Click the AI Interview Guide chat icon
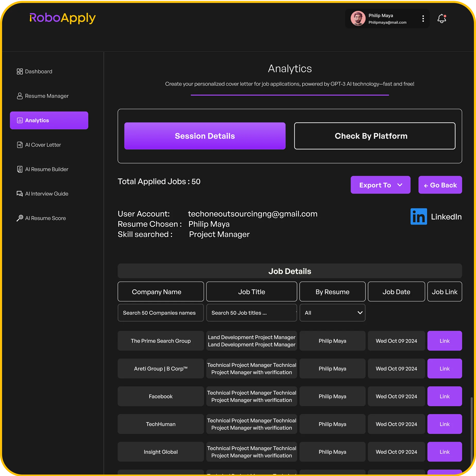Image resolution: width=476 pixels, height=476 pixels. pos(20,194)
